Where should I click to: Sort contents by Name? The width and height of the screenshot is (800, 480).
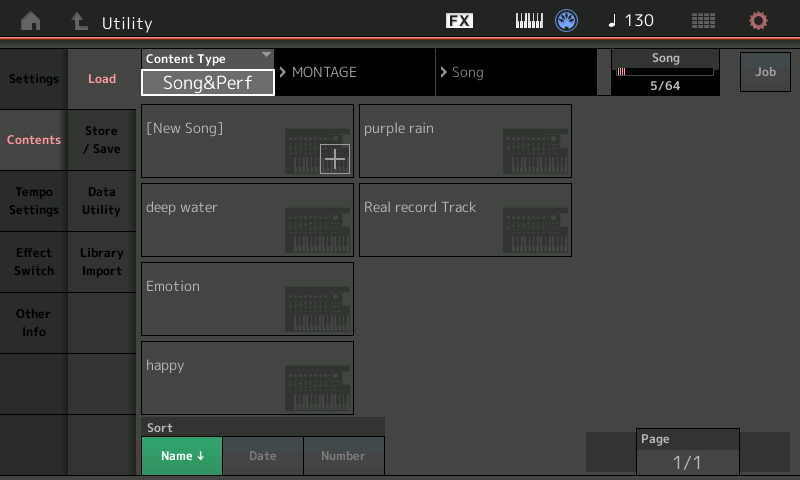pyautogui.click(x=182, y=456)
